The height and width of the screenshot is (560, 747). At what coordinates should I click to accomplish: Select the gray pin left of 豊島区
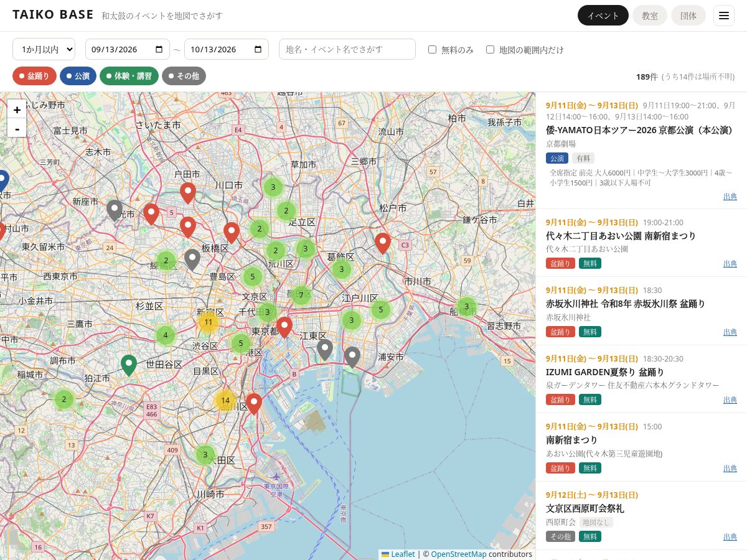point(192,259)
